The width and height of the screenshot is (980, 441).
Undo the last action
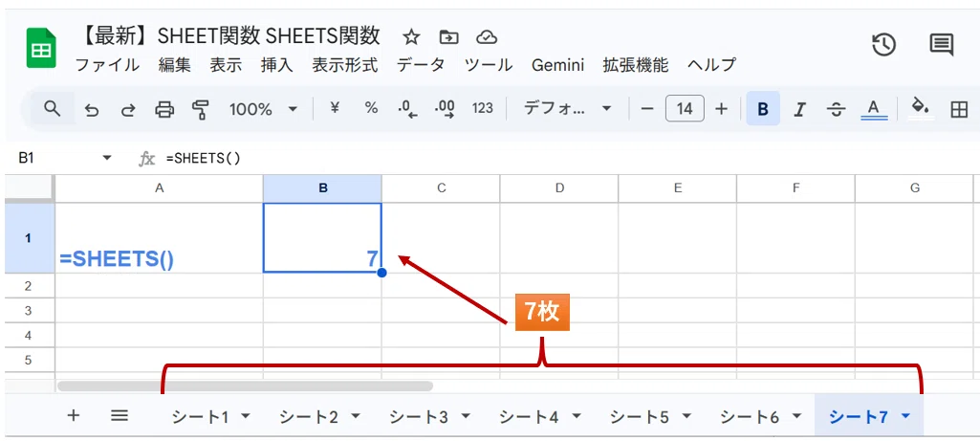[92, 110]
